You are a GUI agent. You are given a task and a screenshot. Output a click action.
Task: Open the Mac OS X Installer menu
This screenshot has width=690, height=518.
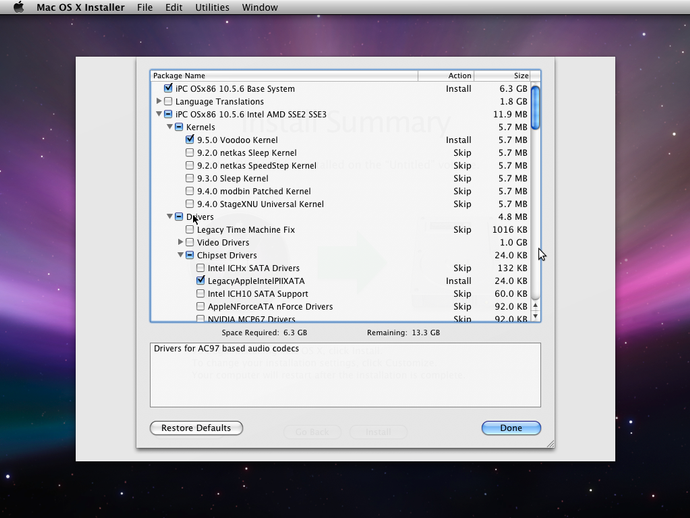[81, 7]
